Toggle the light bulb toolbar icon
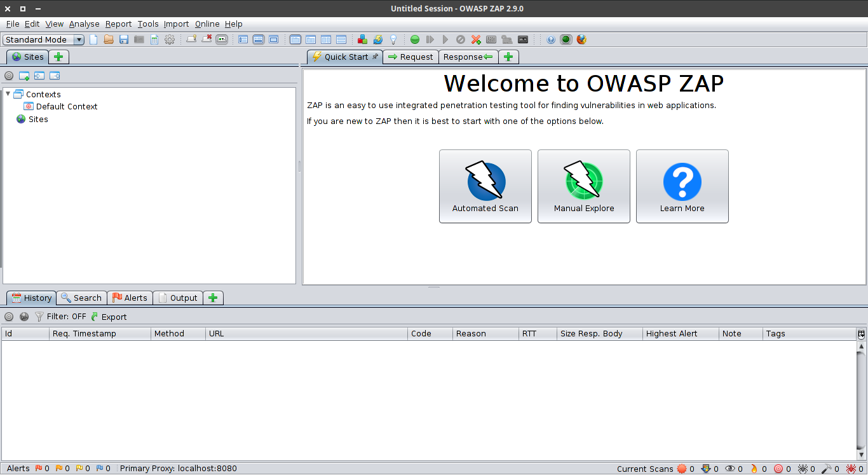This screenshot has height=475, width=868. (x=393, y=39)
